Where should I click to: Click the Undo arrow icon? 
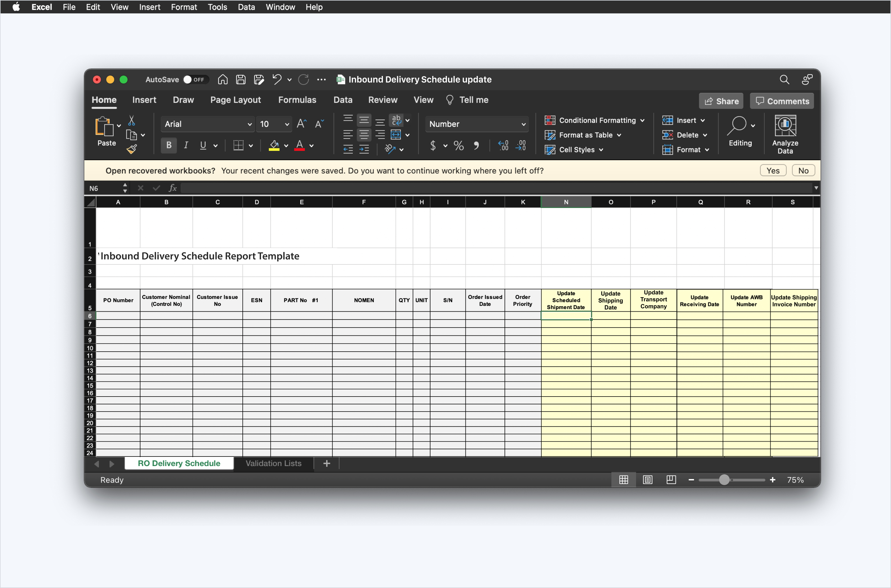277,79
